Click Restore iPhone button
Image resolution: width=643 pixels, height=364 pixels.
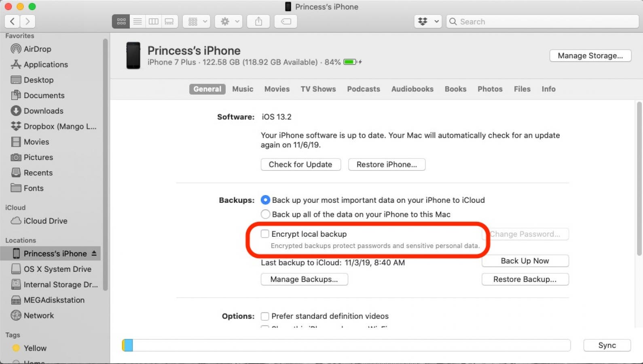tap(387, 164)
